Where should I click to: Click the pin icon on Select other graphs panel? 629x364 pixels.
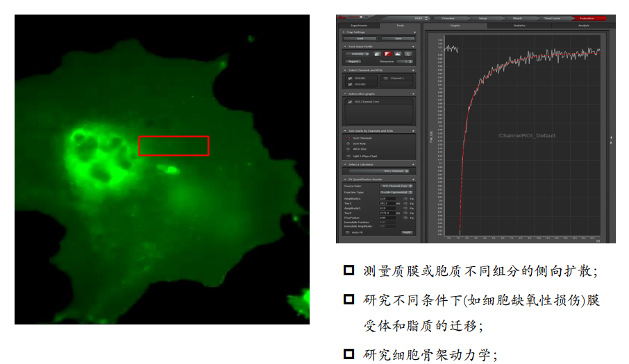[x=413, y=94]
